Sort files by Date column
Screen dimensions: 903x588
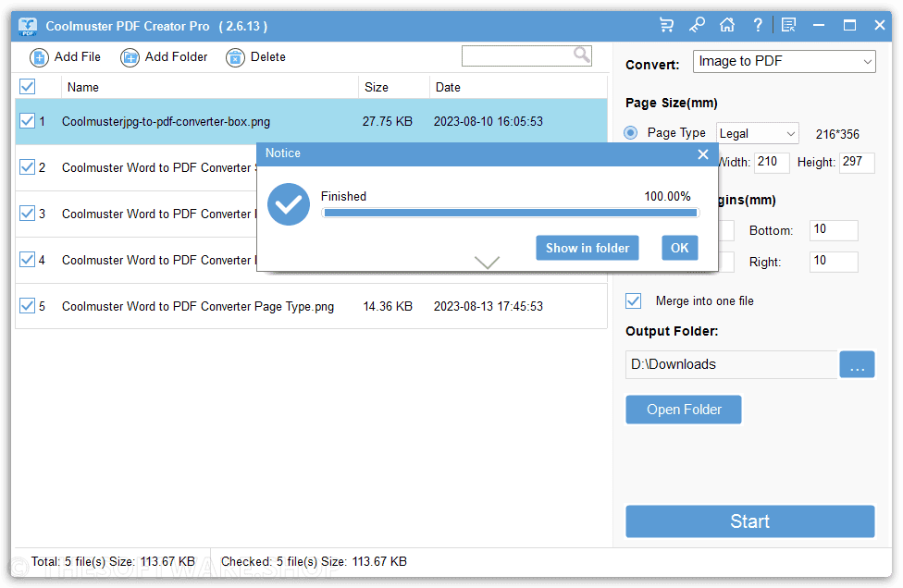(448, 88)
